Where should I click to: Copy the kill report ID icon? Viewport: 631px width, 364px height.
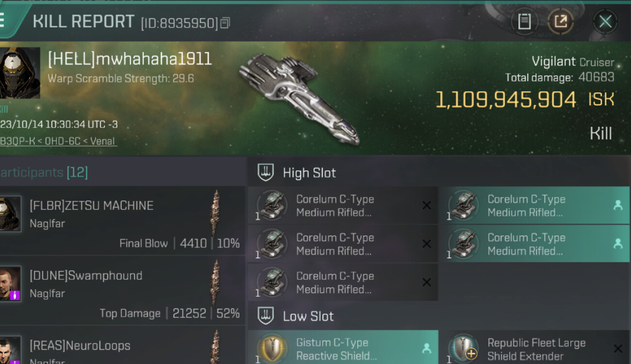coord(225,23)
